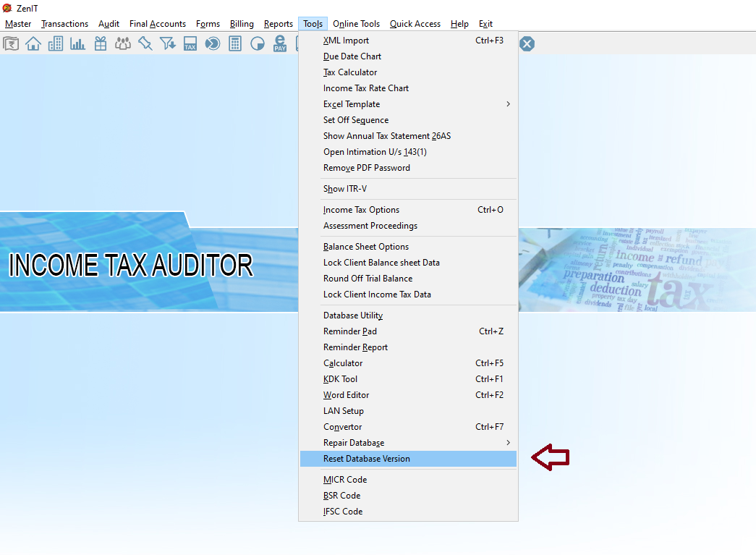The height and width of the screenshot is (555, 756).
Task: Choose XML Import from Tools menu
Action: (x=408, y=41)
